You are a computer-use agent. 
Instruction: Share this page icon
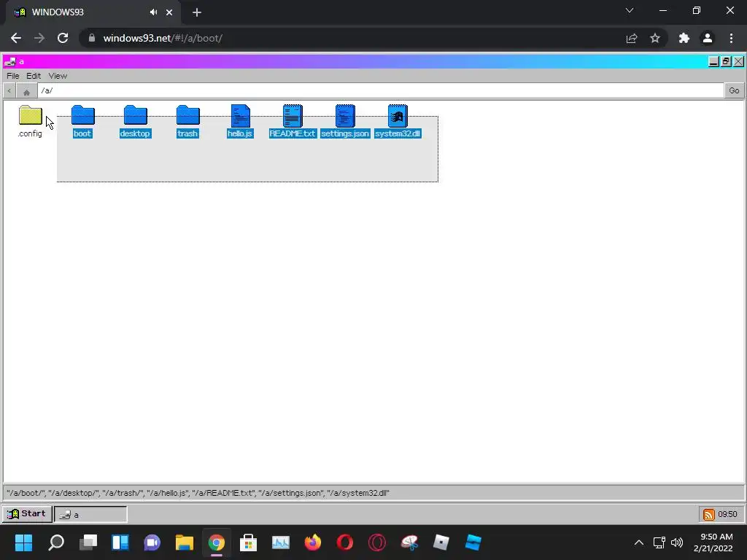tap(632, 38)
